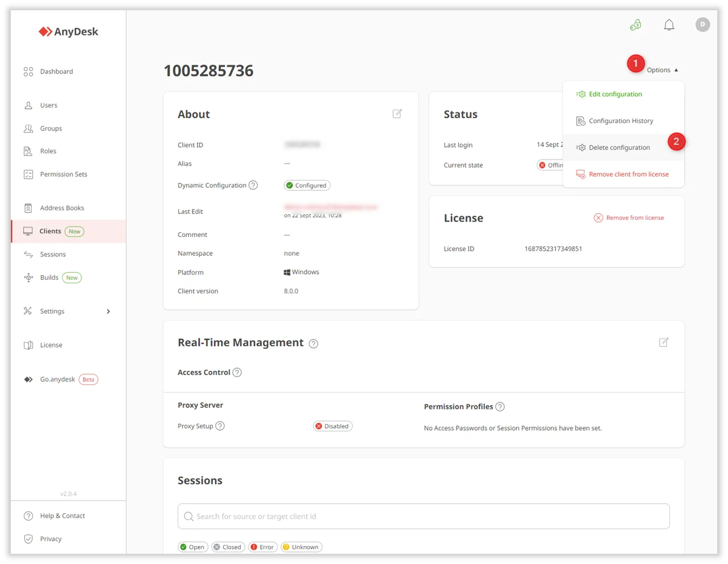Viewport: 728px width, 564px height.
Task: Enable the Error sessions filter
Action: [262, 547]
